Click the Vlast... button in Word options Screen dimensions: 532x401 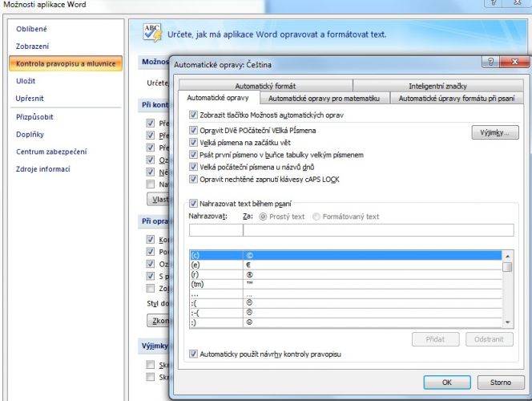click(158, 199)
